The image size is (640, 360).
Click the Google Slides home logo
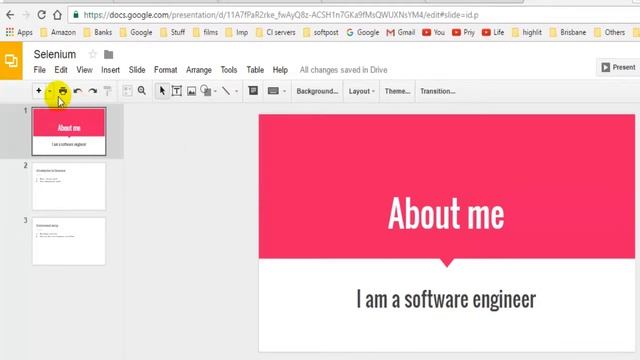(x=11, y=61)
